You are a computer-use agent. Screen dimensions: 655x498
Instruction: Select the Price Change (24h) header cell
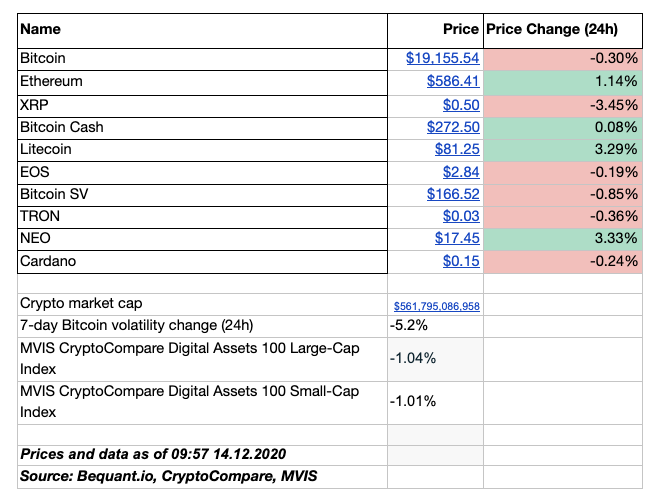[x=562, y=31]
